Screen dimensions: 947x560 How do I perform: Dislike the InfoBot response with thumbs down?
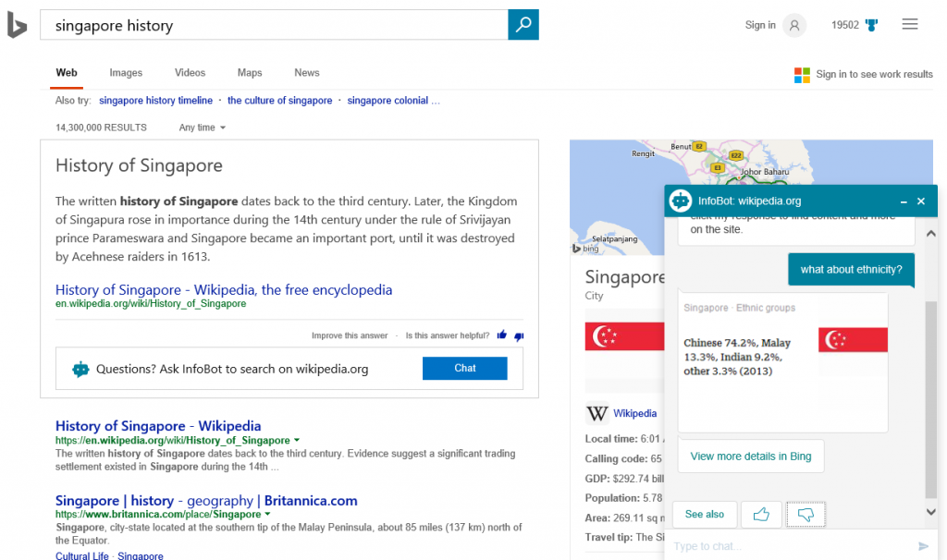point(806,514)
